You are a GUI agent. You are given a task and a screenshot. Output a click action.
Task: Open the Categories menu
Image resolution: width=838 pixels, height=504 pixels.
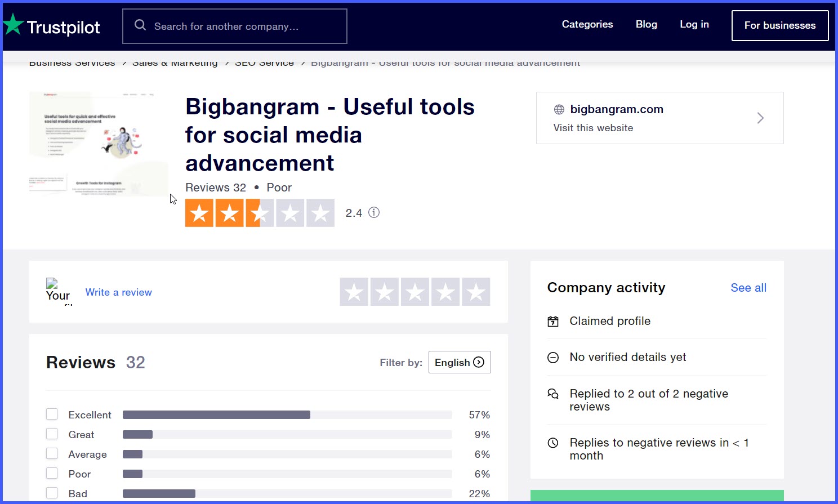click(x=587, y=24)
